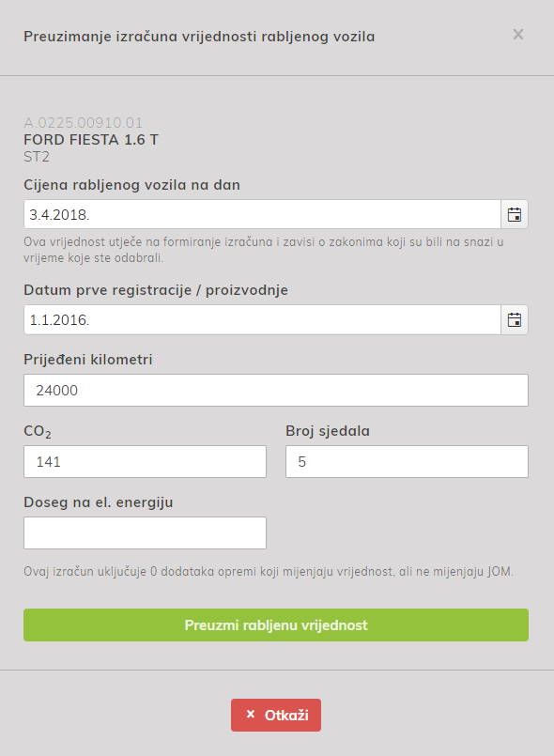Click the Prijeđeni kilometri label

88,360
